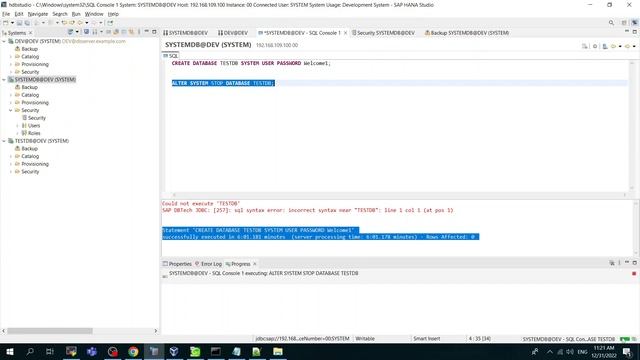
Task: Open the Search magnifier in the top toolbar
Action: 611,22
